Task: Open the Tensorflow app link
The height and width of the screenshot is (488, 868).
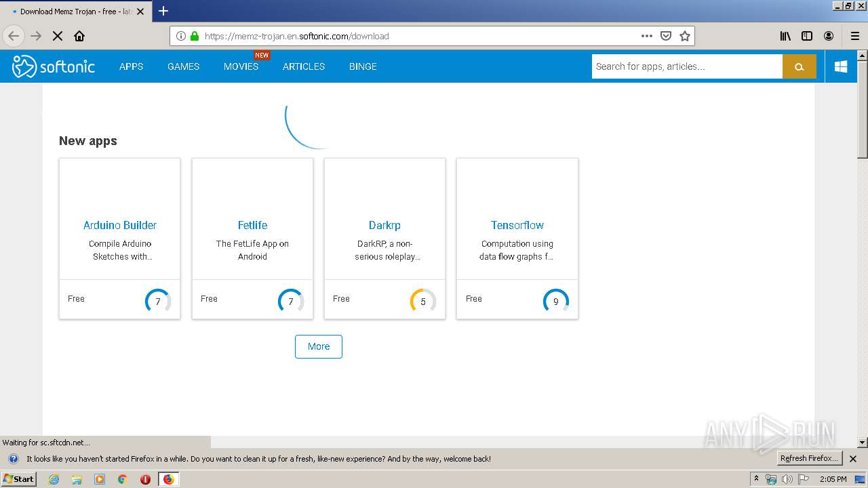Action: (x=517, y=225)
